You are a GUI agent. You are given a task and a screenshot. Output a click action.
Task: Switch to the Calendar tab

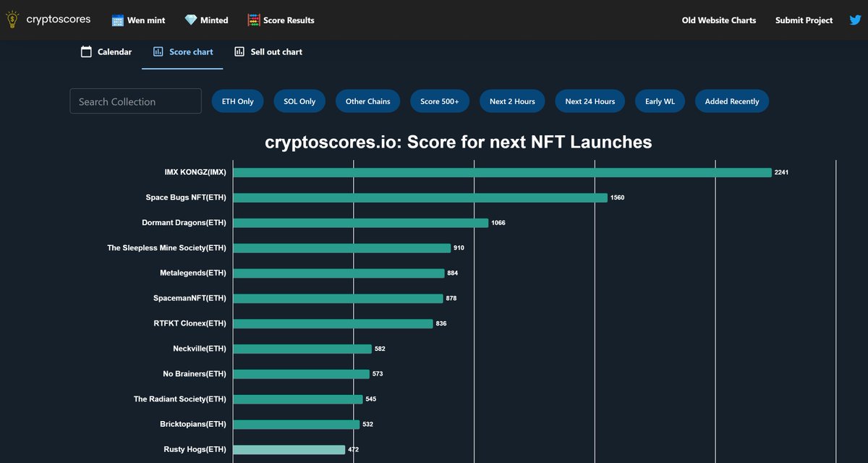click(106, 51)
